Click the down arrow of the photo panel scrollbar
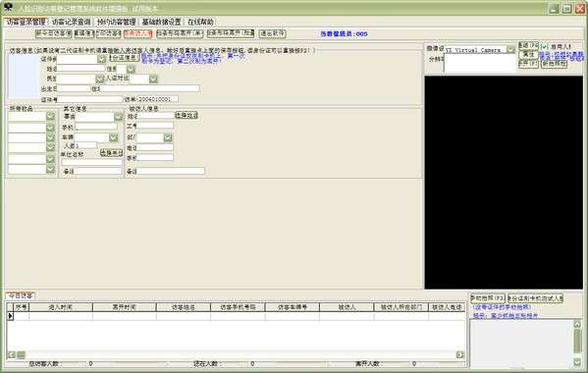The image size is (588, 373). 577,362
